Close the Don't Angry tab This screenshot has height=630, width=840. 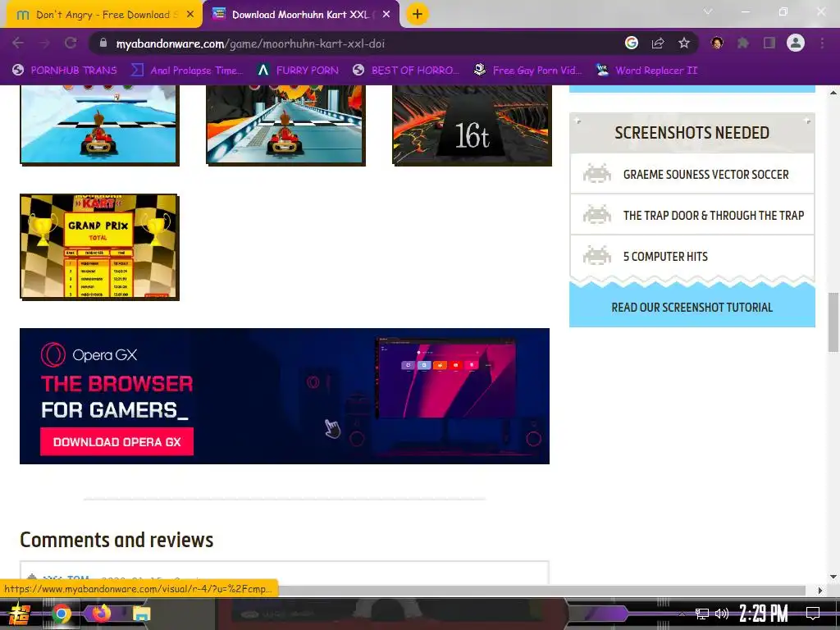click(x=190, y=15)
